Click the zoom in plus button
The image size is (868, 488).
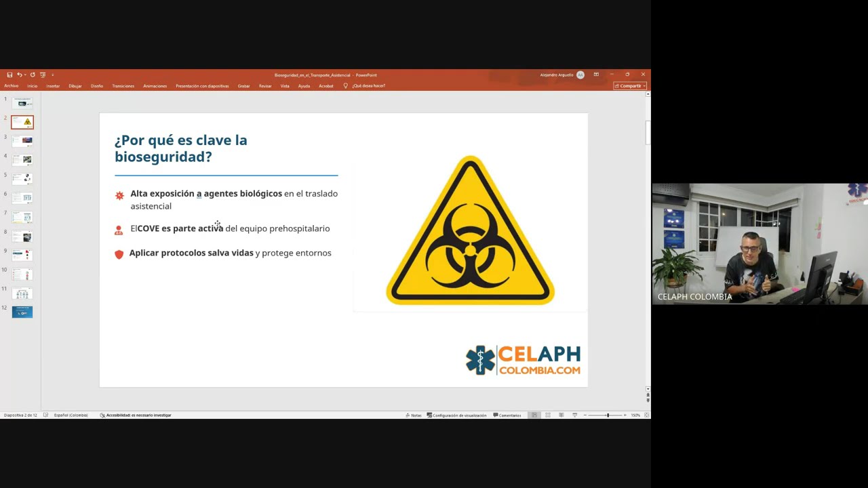pos(625,415)
